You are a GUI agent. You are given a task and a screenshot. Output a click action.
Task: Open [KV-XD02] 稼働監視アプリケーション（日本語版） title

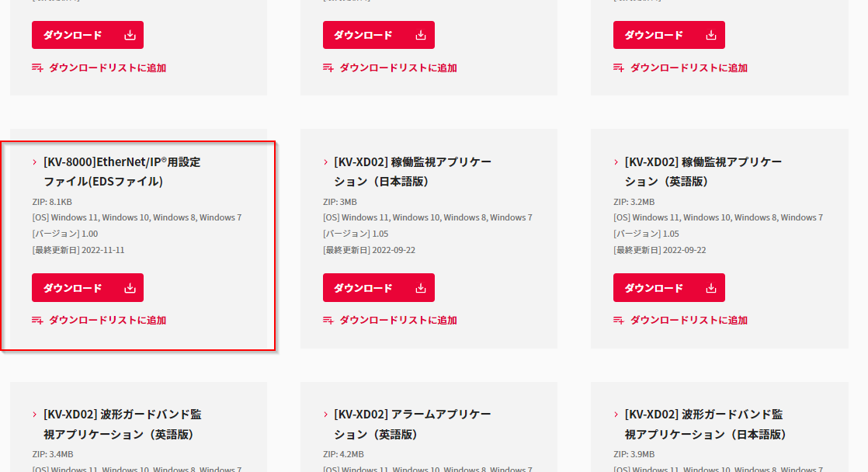(412, 172)
